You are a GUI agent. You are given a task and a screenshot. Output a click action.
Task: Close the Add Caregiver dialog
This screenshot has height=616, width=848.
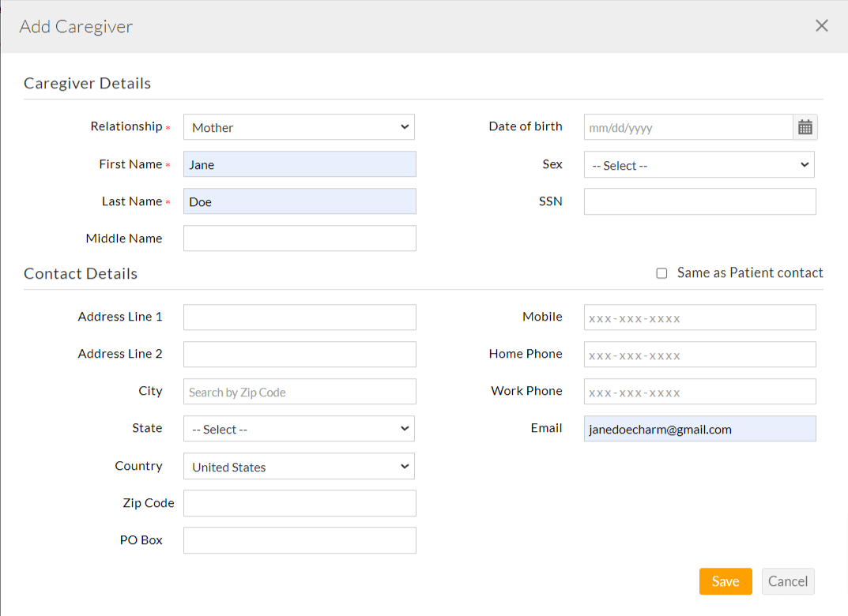[x=822, y=26]
